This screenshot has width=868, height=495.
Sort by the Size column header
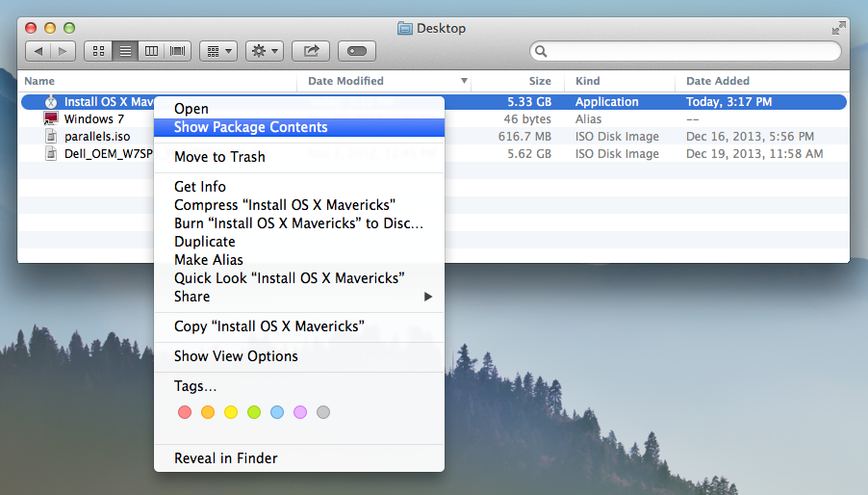pos(540,81)
